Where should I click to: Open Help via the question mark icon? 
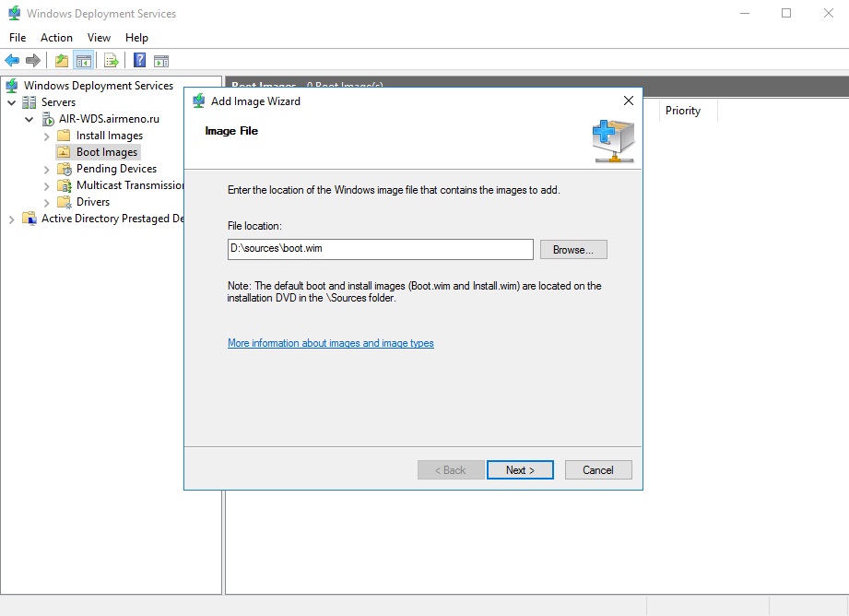139,61
